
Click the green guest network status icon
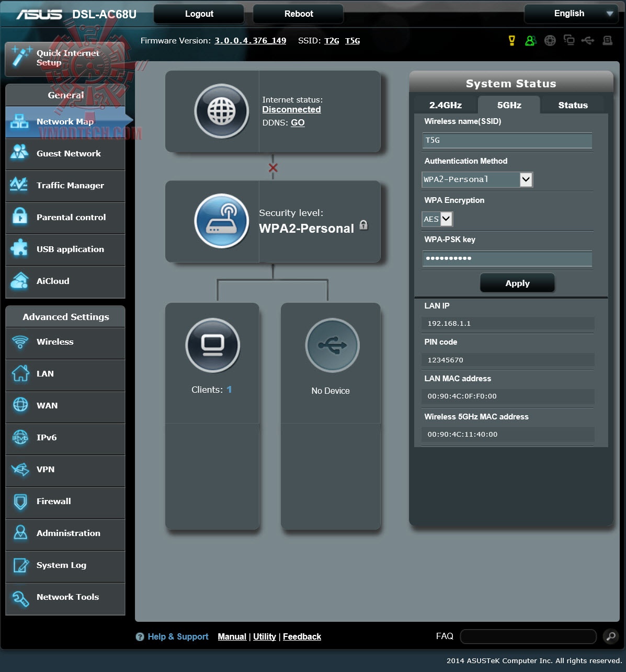point(530,40)
